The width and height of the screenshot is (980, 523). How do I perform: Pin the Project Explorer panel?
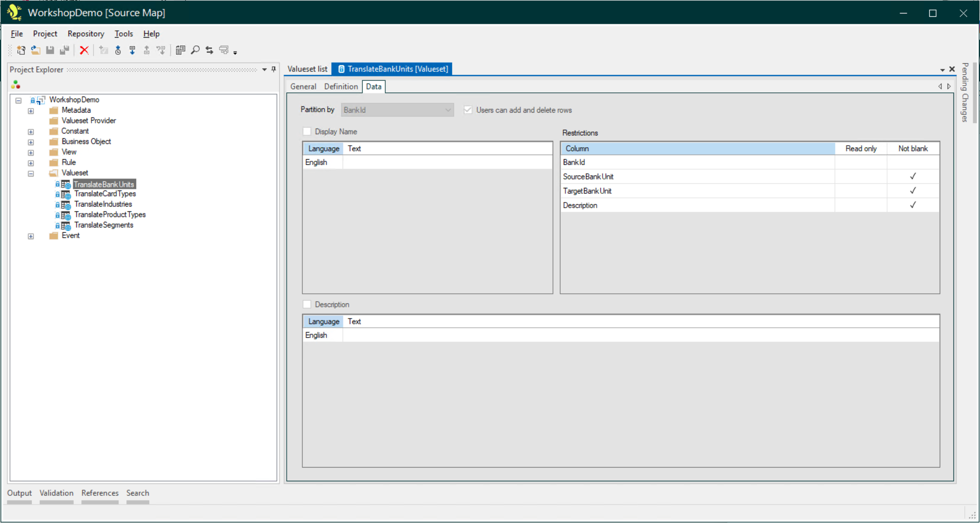point(274,69)
